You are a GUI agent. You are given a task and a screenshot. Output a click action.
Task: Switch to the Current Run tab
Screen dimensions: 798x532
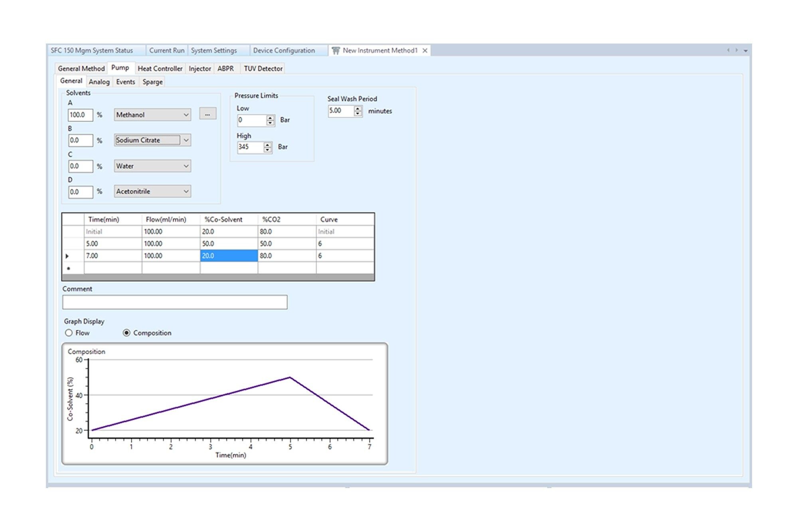pos(167,50)
